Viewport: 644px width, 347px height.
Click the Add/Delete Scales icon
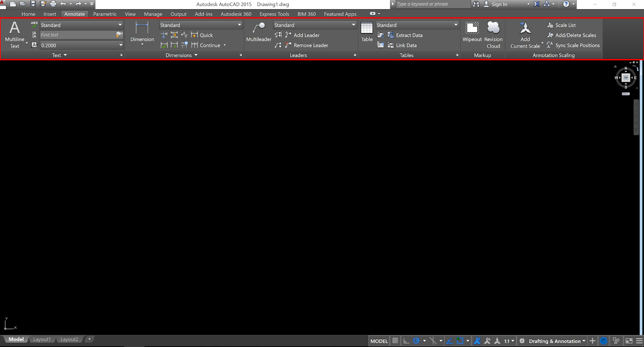pyautogui.click(x=550, y=35)
